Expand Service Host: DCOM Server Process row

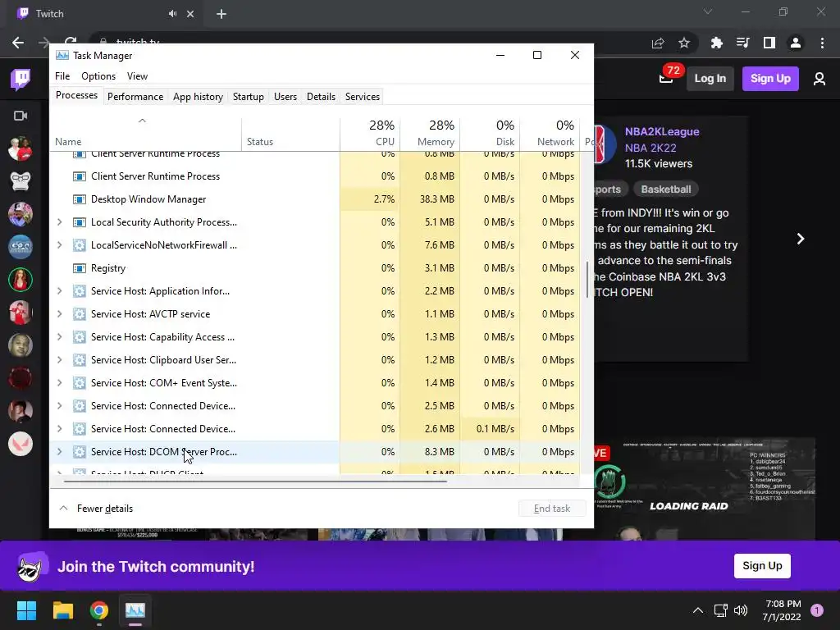pyautogui.click(x=59, y=452)
